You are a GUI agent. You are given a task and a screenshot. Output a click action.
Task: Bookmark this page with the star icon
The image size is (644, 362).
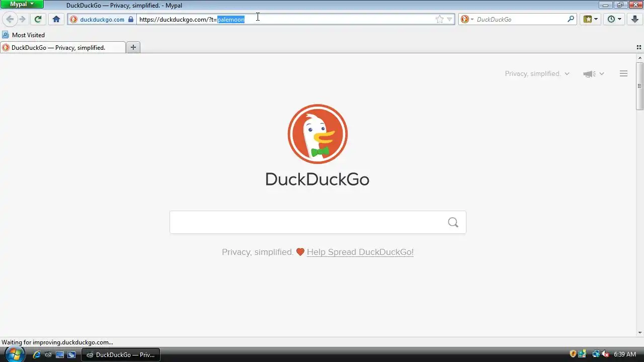[439, 19]
